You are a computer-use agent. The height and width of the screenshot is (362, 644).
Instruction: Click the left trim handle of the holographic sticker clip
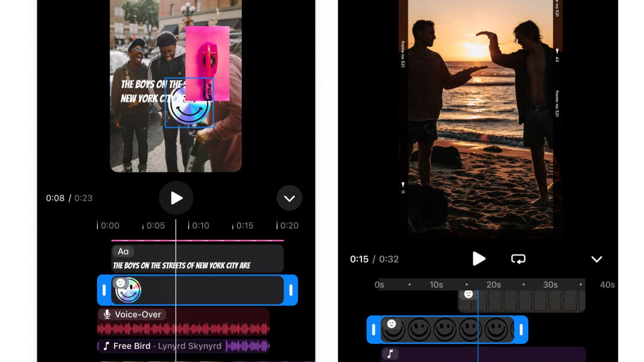(104, 290)
